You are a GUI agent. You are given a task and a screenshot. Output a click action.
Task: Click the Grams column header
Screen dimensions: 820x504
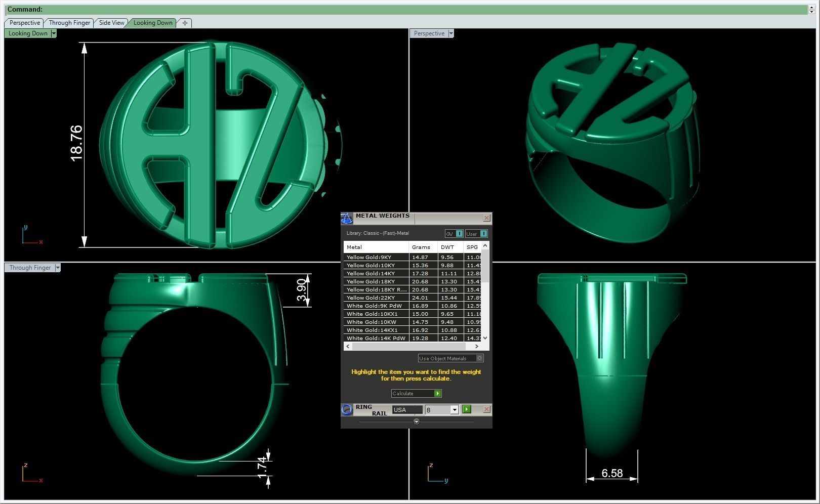tap(423, 247)
